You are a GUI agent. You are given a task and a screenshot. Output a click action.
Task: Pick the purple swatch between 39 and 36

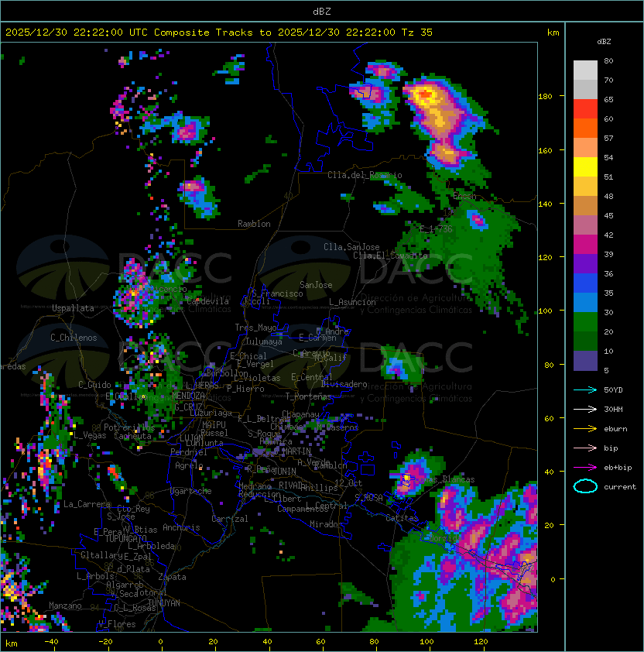tap(585, 263)
